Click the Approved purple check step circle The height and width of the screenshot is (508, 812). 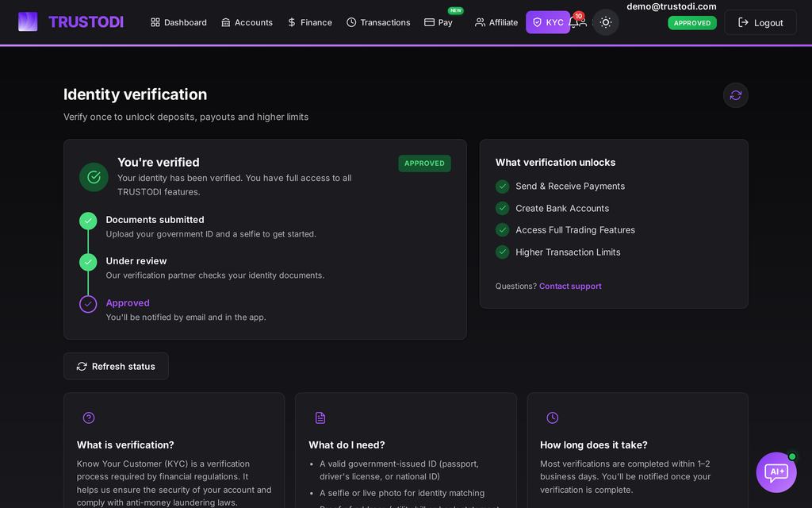[x=88, y=304]
